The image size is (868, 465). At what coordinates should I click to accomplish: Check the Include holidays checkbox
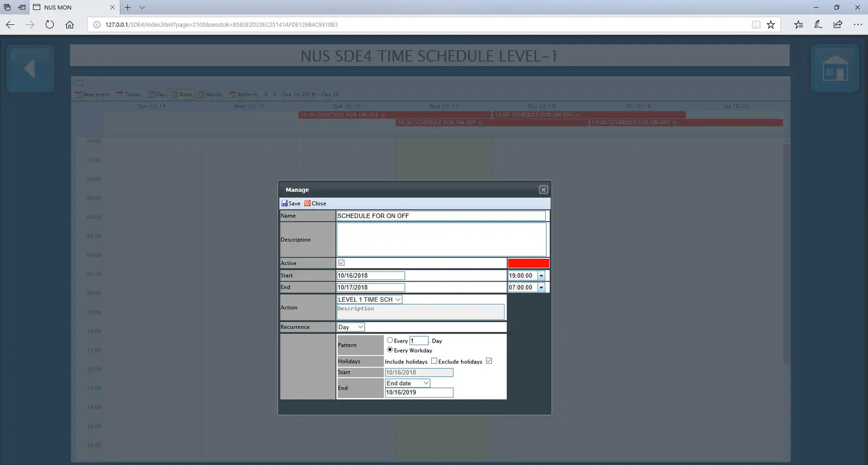pos(434,361)
